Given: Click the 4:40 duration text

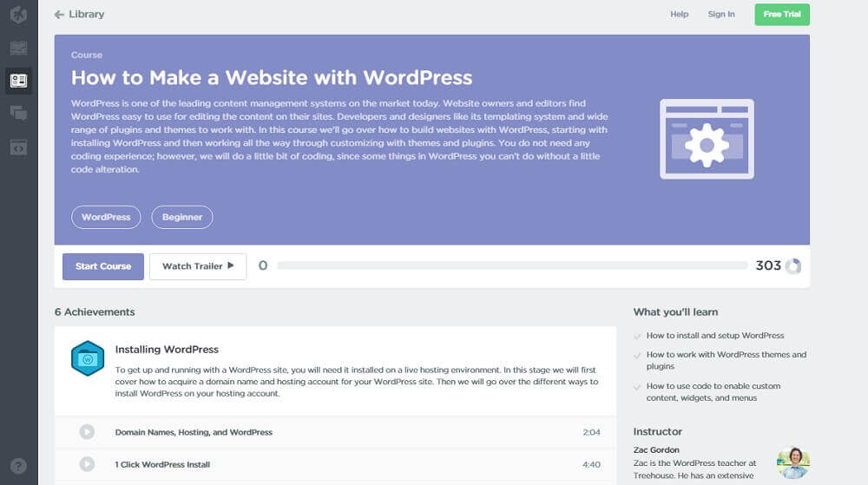Looking at the screenshot, I should pos(591,464).
